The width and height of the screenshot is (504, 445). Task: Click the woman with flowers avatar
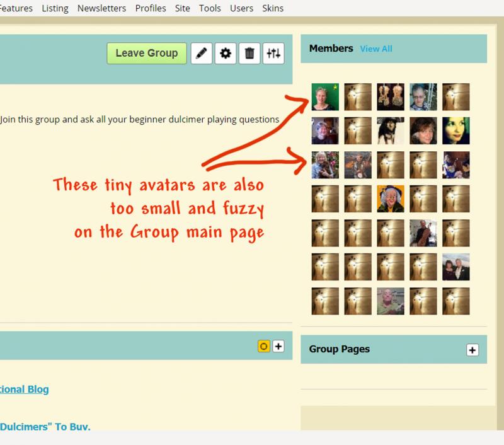coord(325,165)
